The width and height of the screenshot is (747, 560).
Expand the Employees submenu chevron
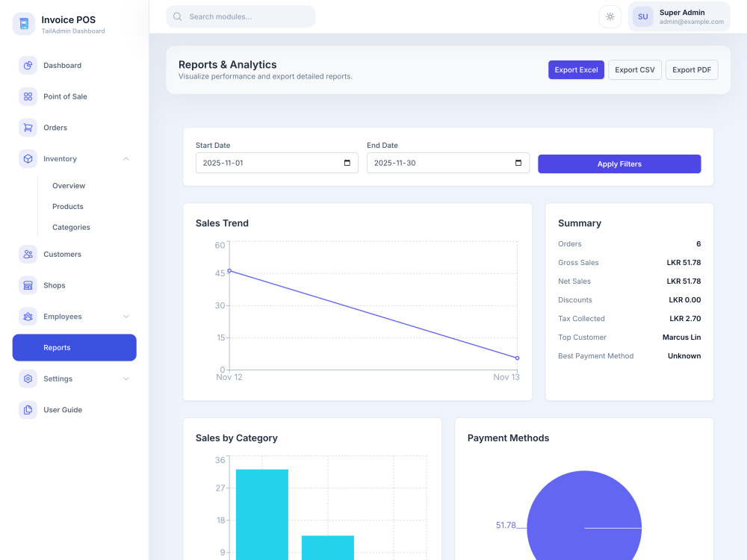click(x=125, y=317)
